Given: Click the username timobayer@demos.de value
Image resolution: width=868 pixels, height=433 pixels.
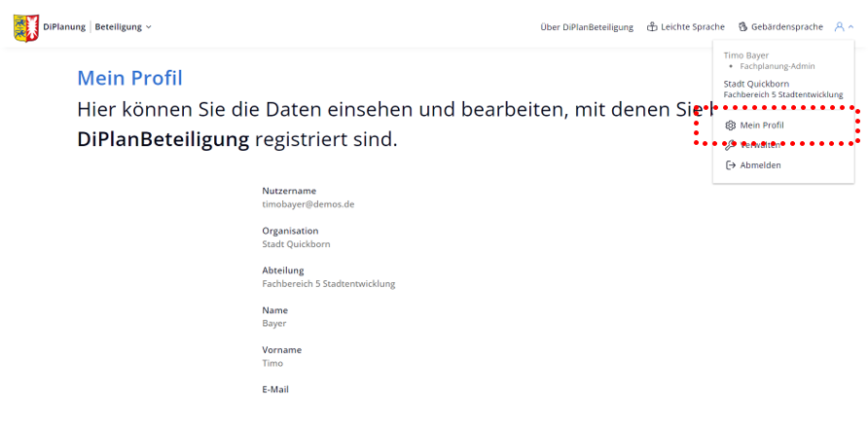Looking at the screenshot, I should pos(307,204).
